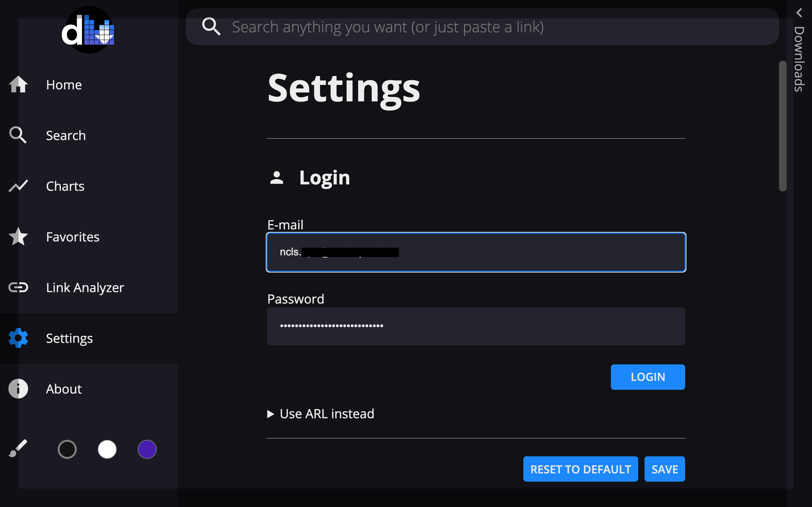
Task: Select the dark theme circle
Action: pos(67,449)
